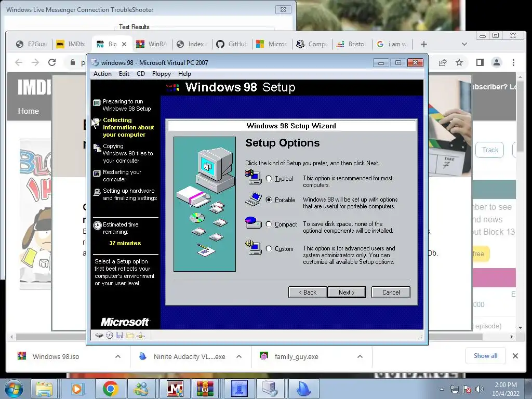
Task: Select the Custom setup radio button
Action: coord(269,249)
